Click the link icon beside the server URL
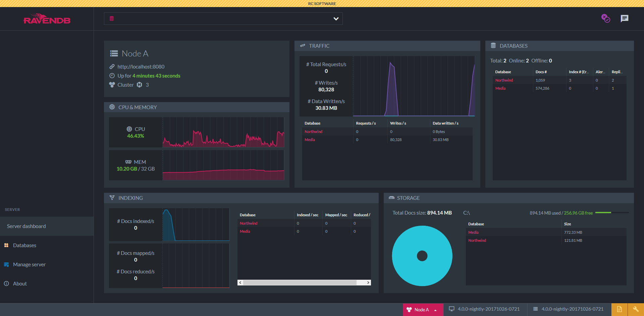644x316 pixels. click(112, 66)
